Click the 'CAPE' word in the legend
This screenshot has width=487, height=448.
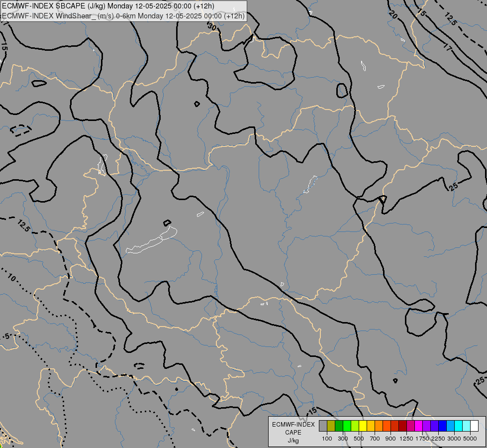[x=293, y=433]
